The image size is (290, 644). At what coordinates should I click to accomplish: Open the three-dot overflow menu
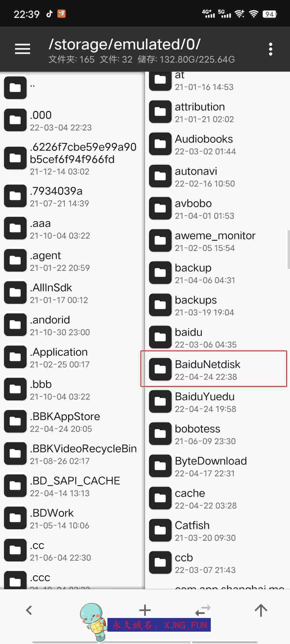(x=270, y=49)
